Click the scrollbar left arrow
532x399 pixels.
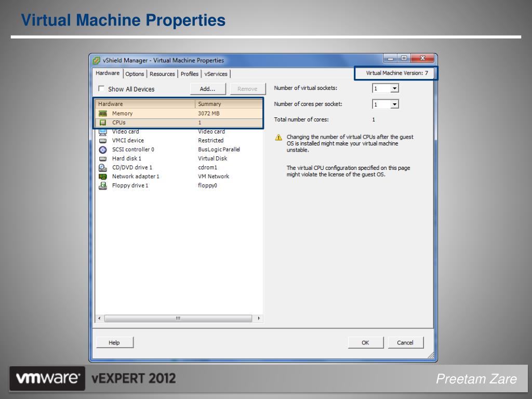(99, 318)
